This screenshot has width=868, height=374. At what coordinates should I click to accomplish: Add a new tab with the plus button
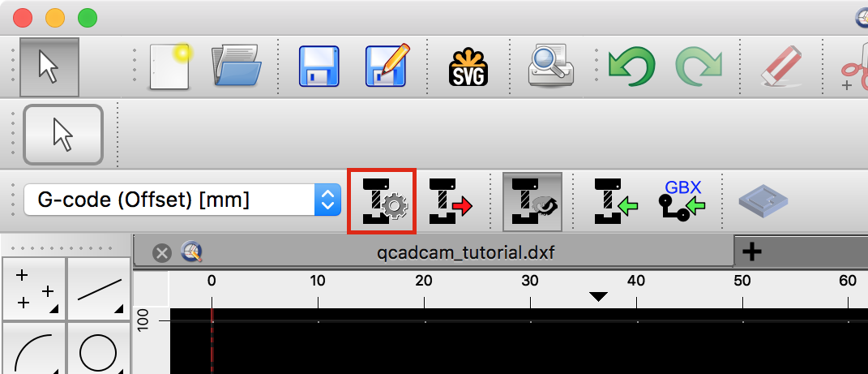click(x=751, y=252)
